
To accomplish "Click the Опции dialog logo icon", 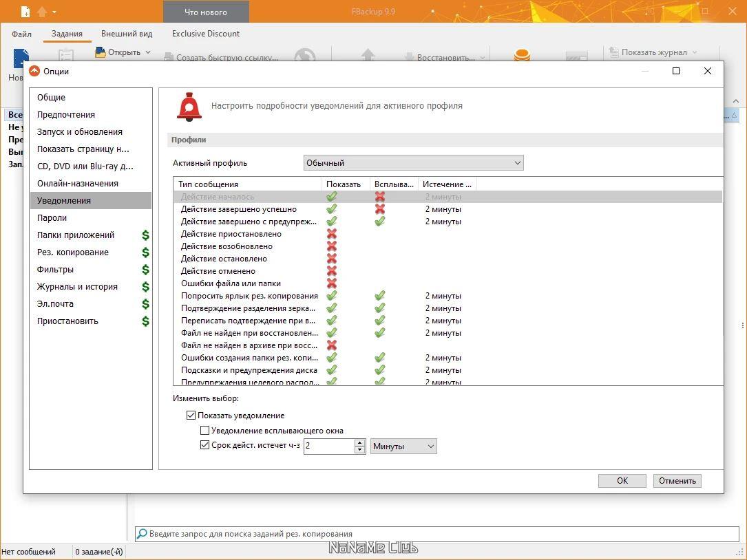I will [x=34, y=72].
